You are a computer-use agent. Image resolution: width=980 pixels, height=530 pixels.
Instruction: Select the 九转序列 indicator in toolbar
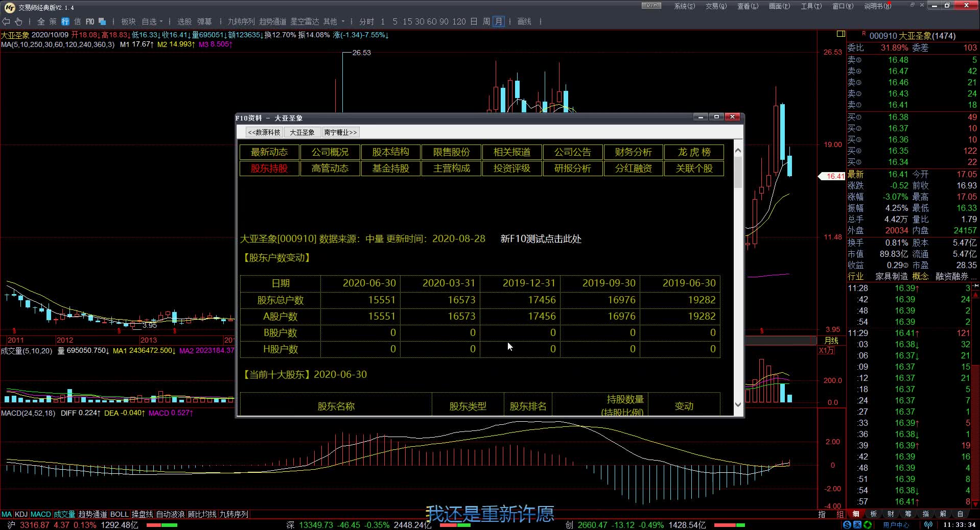(x=241, y=21)
